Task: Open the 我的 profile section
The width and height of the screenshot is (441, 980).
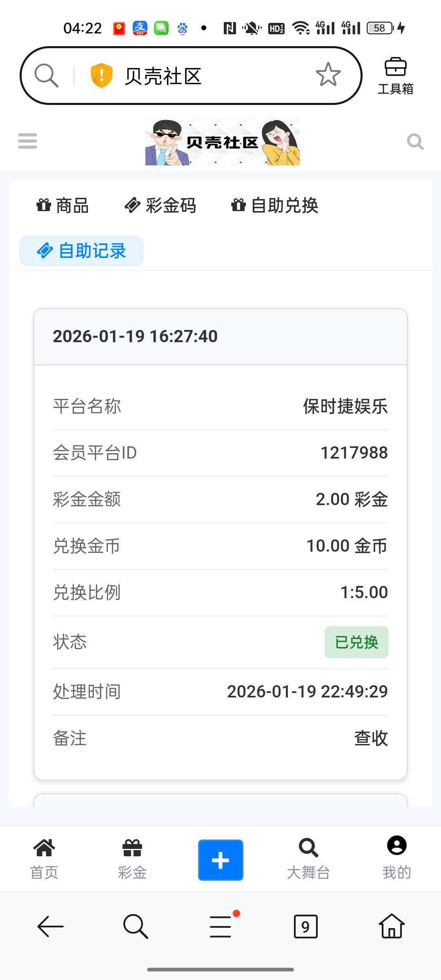Action: (396, 860)
